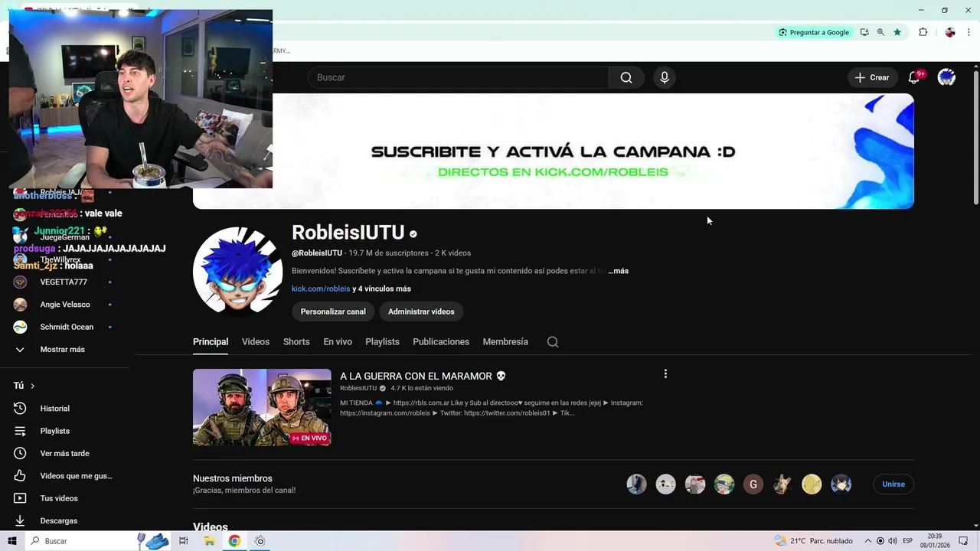980x551 pixels.
Task: Click the RobleisIUTU name under live video
Action: (x=358, y=388)
